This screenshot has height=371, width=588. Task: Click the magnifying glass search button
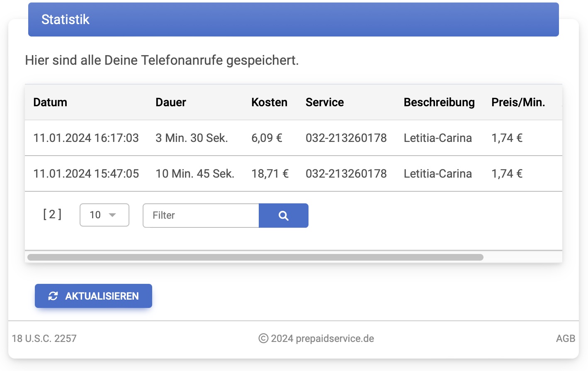click(283, 215)
